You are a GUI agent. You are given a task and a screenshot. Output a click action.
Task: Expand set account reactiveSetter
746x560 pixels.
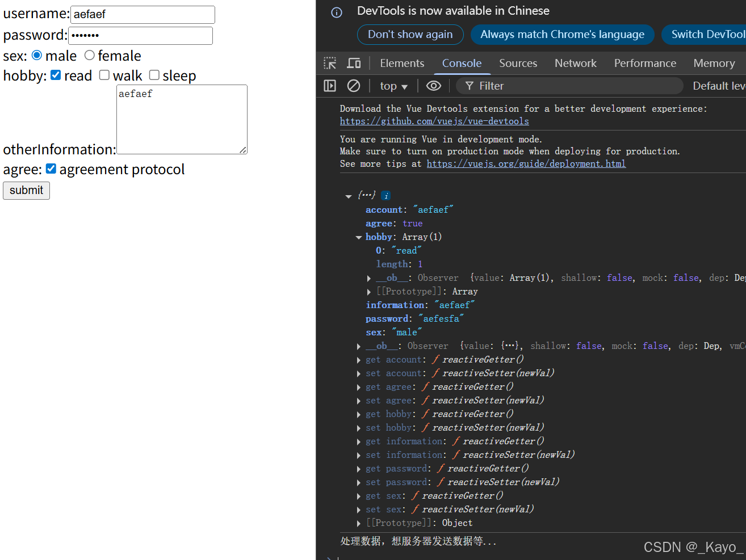[359, 373]
